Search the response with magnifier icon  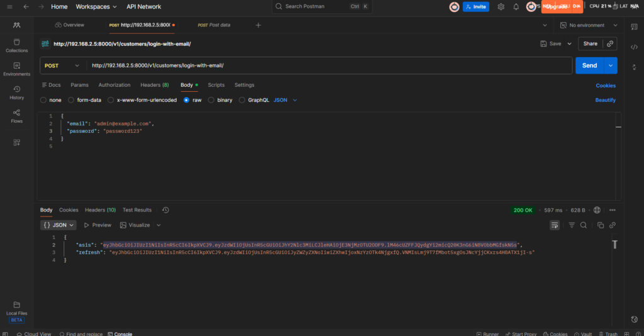tap(584, 225)
